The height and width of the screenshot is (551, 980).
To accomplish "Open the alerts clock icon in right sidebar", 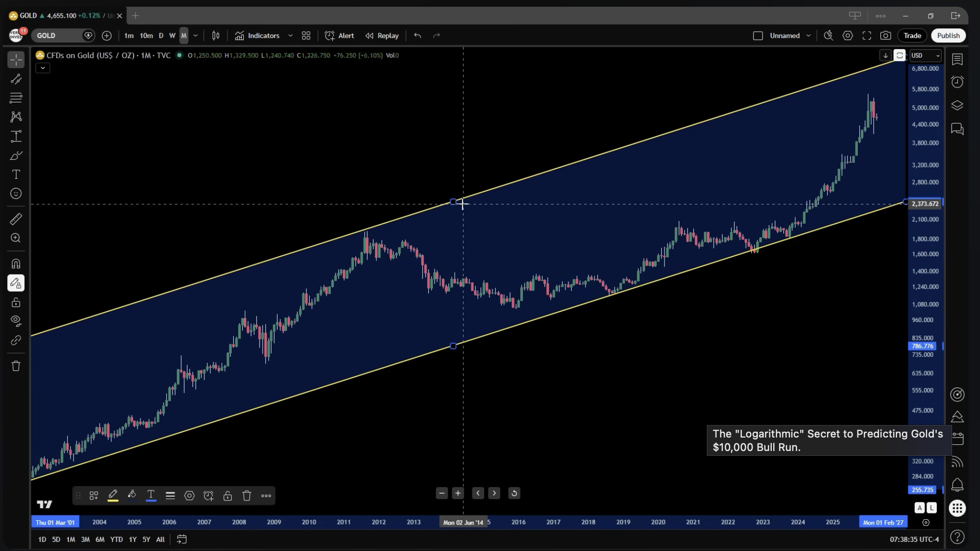I will 957,82.
